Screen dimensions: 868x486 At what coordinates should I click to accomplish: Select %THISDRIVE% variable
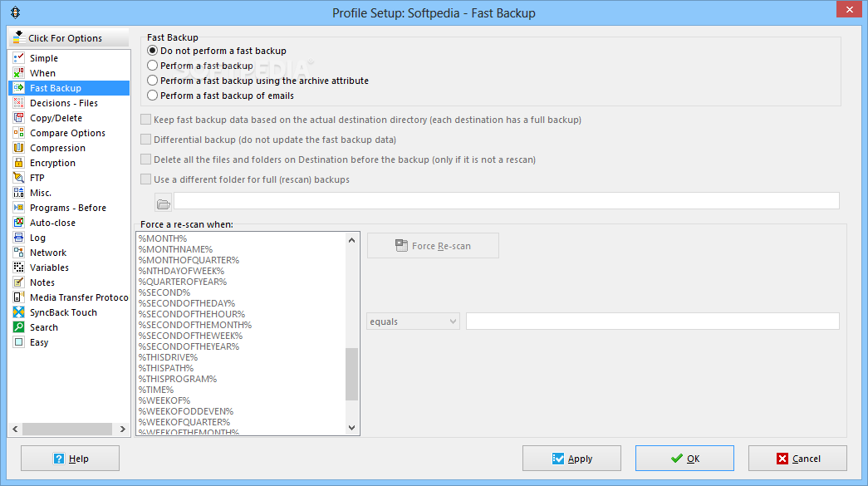point(168,357)
